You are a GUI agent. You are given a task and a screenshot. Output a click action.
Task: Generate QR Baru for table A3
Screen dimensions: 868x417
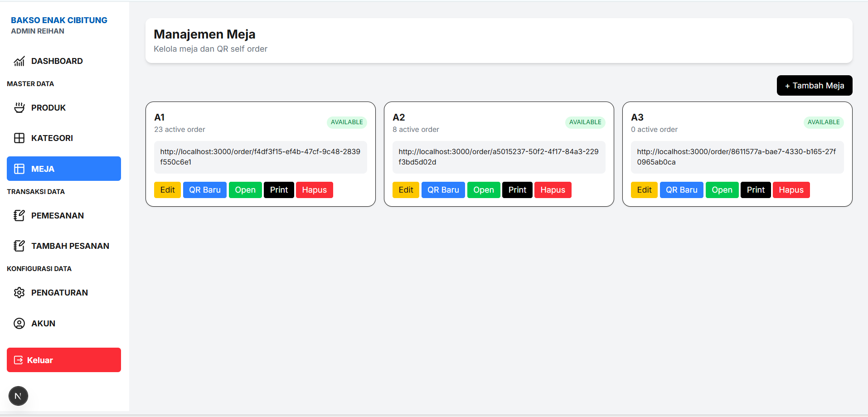click(x=682, y=190)
